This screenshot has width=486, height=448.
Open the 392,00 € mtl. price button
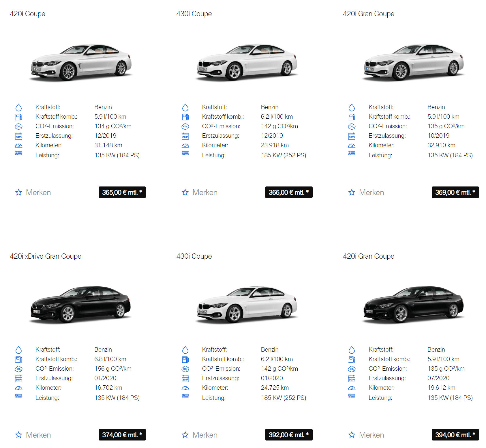(x=289, y=435)
